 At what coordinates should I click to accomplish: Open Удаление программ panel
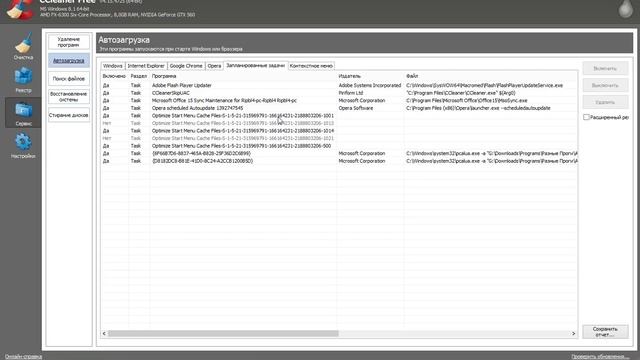coord(69,42)
